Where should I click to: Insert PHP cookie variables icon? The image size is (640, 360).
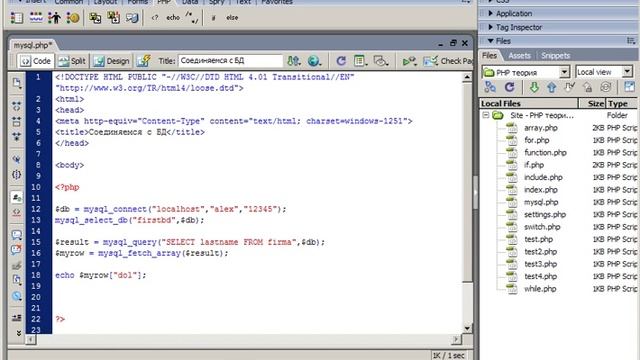click(73, 18)
